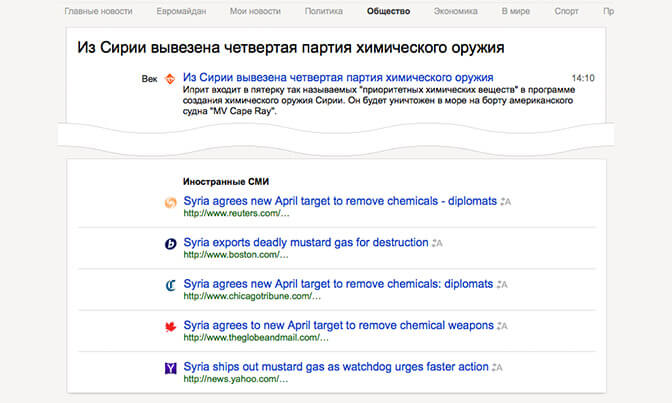Click the Век source name
Viewport: 672px width, 403px height.
tap(149, 79)
